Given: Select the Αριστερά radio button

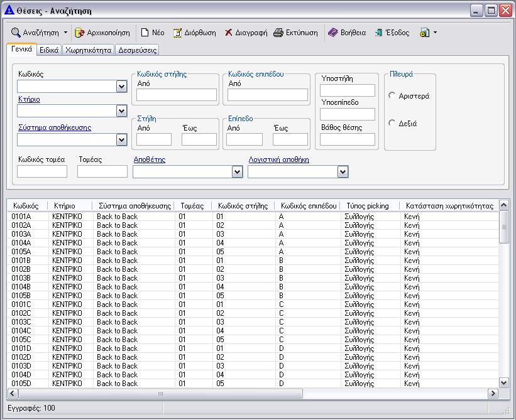Looking at the screenshot, I should 392,95.
